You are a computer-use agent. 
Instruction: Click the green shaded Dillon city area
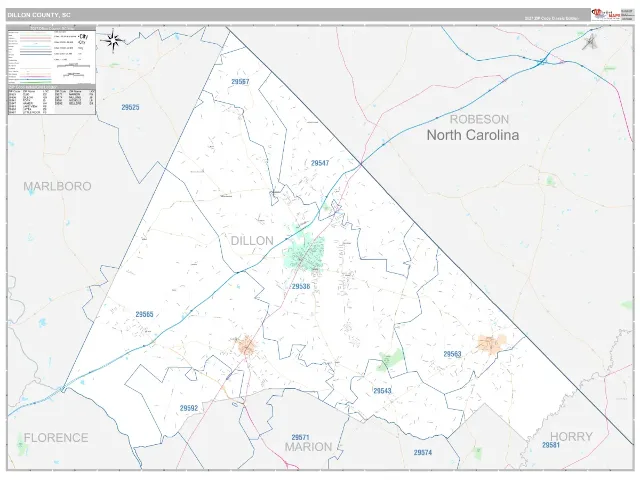tap(304, 251)
